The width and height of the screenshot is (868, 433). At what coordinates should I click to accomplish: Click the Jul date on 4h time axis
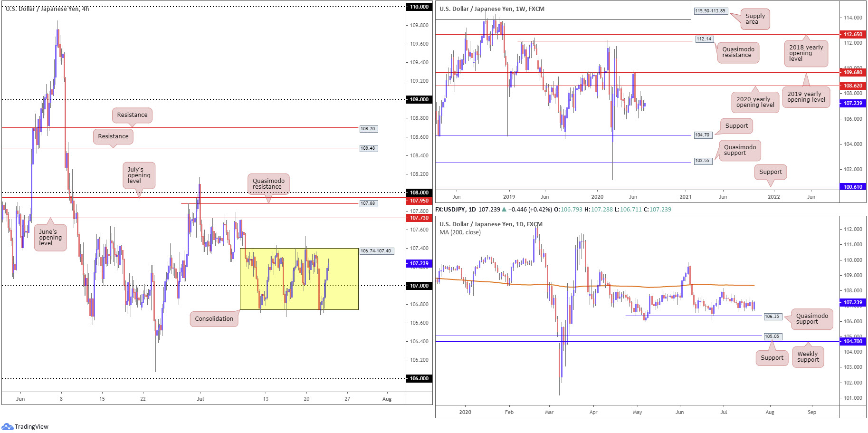point(200,399)
